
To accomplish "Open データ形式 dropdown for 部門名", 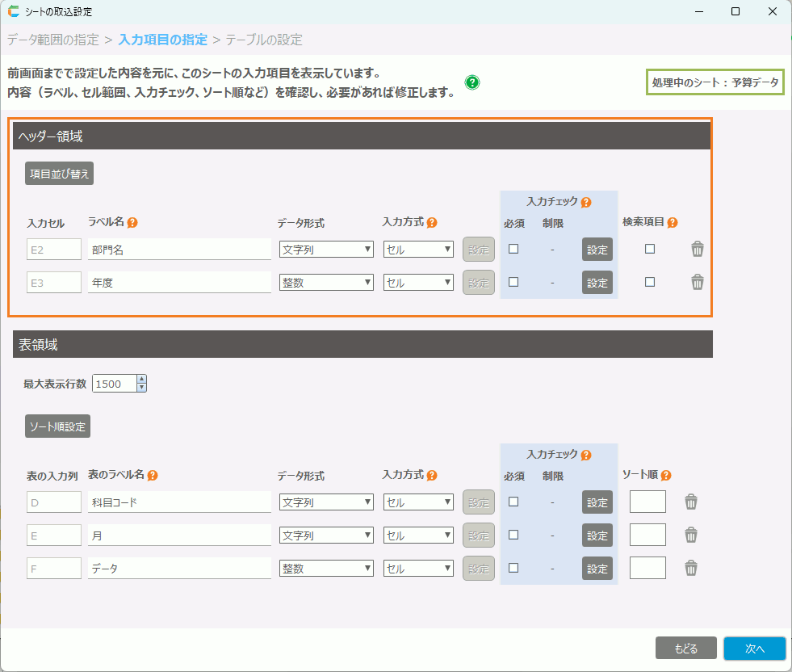I will 326,250.
